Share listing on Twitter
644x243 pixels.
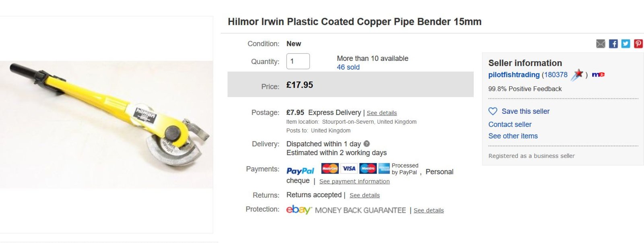tap(625, 44)
